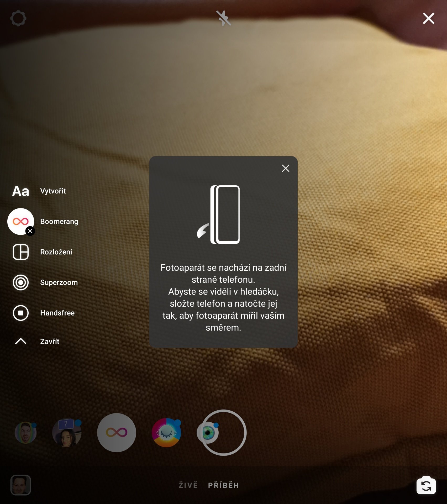
Task: Tap the round shutter capture button
Action: pyautogui.click(x=223, y=433)
